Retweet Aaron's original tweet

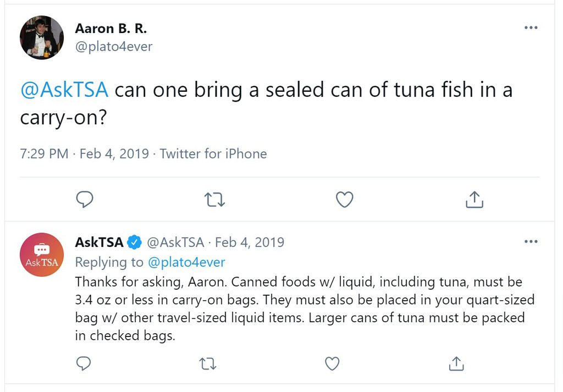[214, 200]
